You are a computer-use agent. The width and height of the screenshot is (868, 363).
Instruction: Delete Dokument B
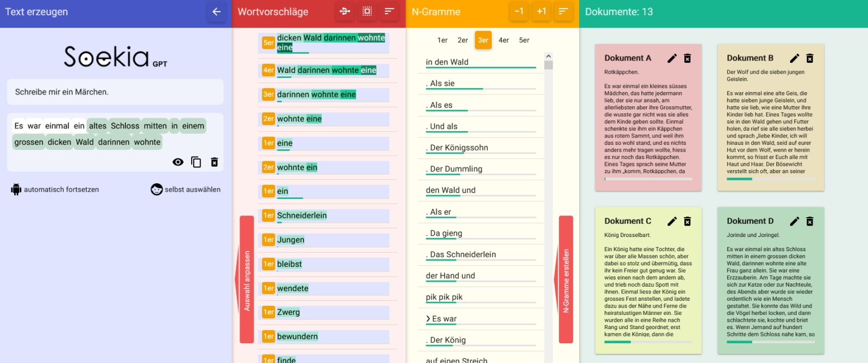(x=810, y=58)
